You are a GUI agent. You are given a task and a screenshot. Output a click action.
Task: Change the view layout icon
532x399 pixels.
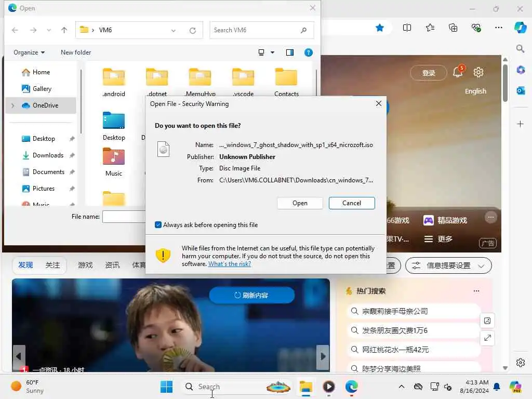coord(261,52)
